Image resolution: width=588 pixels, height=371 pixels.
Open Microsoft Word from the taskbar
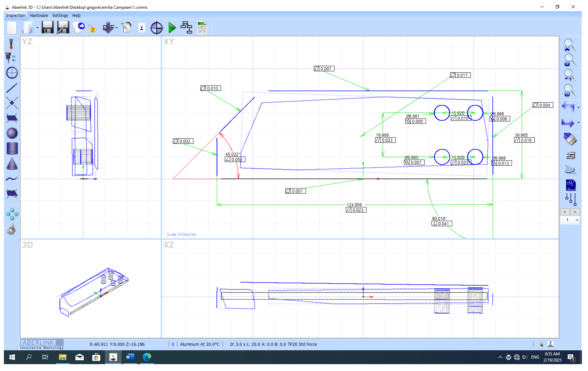point(130,357)
